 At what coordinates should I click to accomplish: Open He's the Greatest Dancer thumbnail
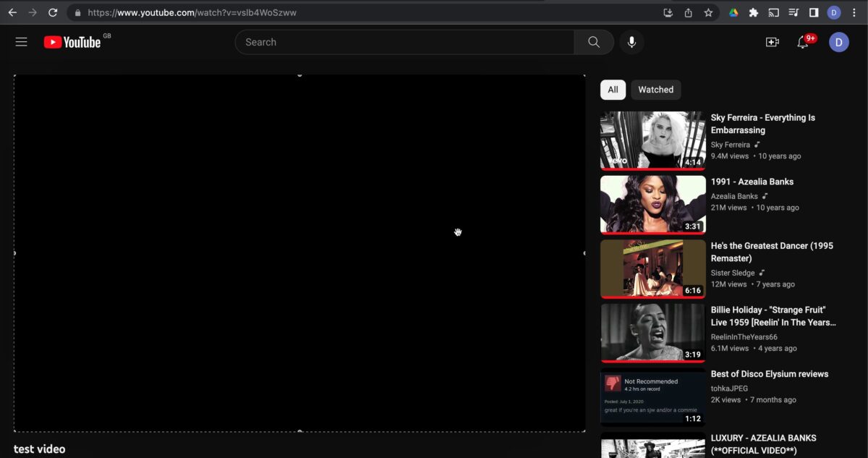(x=653, y=269)
